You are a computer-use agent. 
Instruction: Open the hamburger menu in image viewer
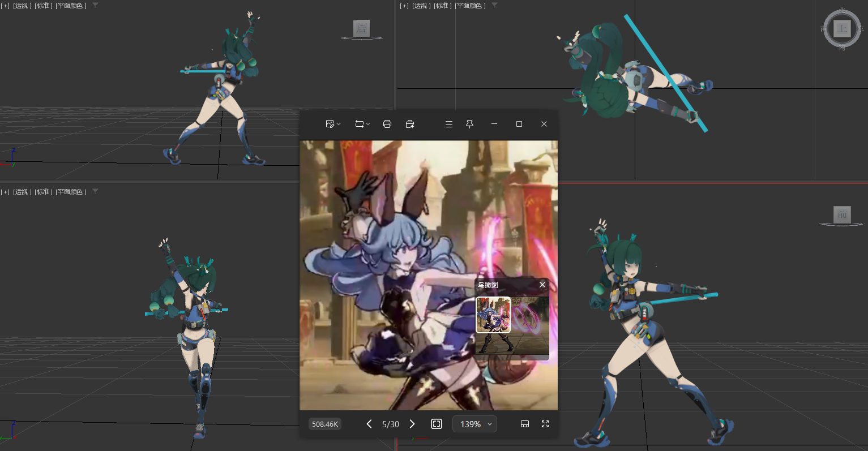pos(449,124)
